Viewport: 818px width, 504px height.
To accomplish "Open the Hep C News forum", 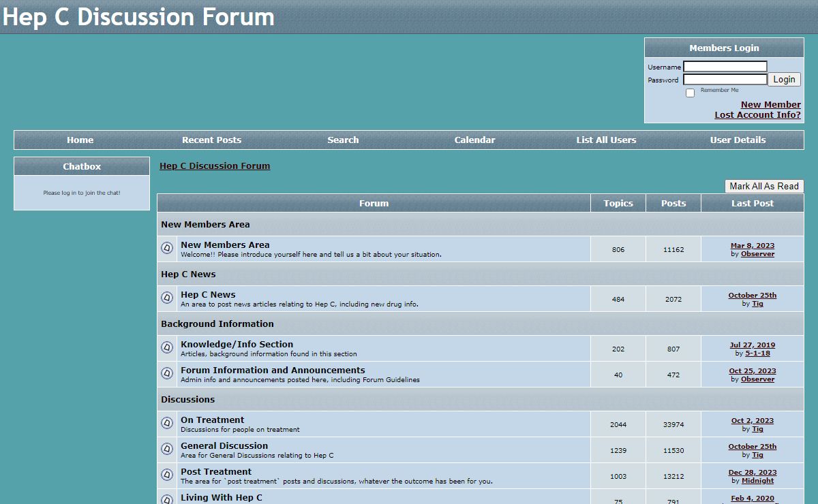I will pos(208,294).
